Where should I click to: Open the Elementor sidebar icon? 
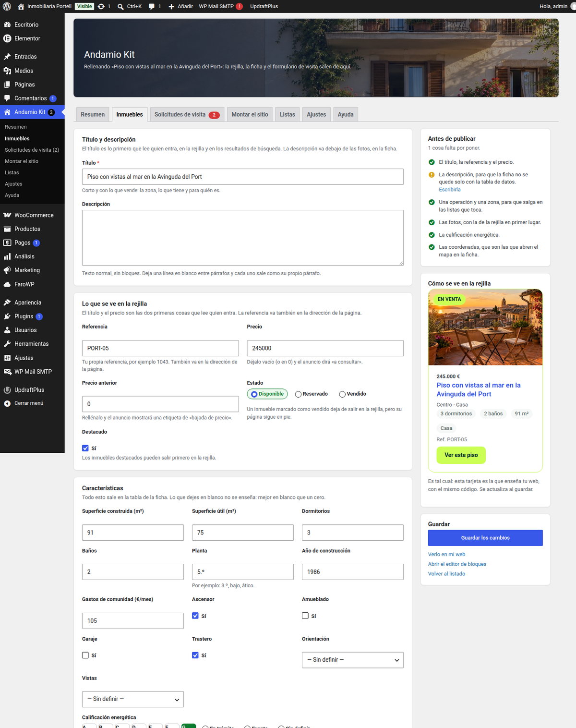pyautogui.click(x=7, y=38)
